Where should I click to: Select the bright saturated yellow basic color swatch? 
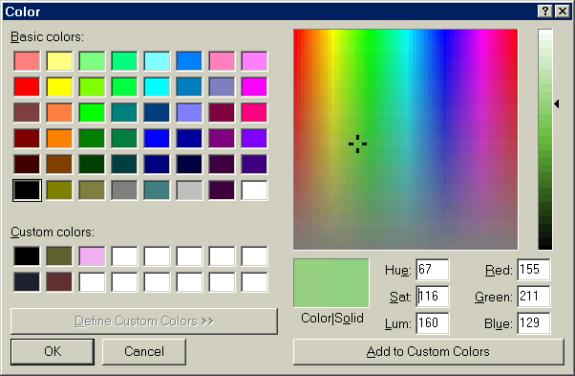pyautogui.click(x=59, y=87)
